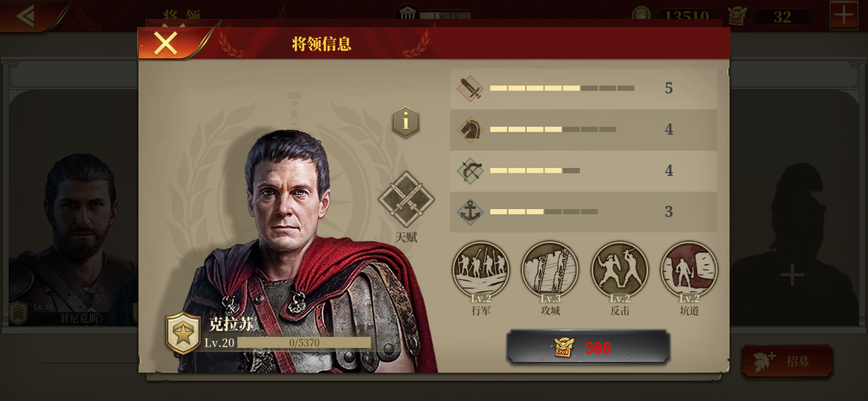
Task: Select the 坑道 tunnel skill icon
Action: tap(689, 270)
